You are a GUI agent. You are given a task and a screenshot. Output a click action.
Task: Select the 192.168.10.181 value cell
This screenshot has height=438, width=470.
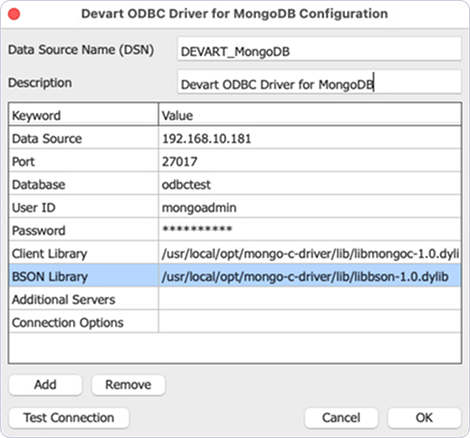[310, 138]
